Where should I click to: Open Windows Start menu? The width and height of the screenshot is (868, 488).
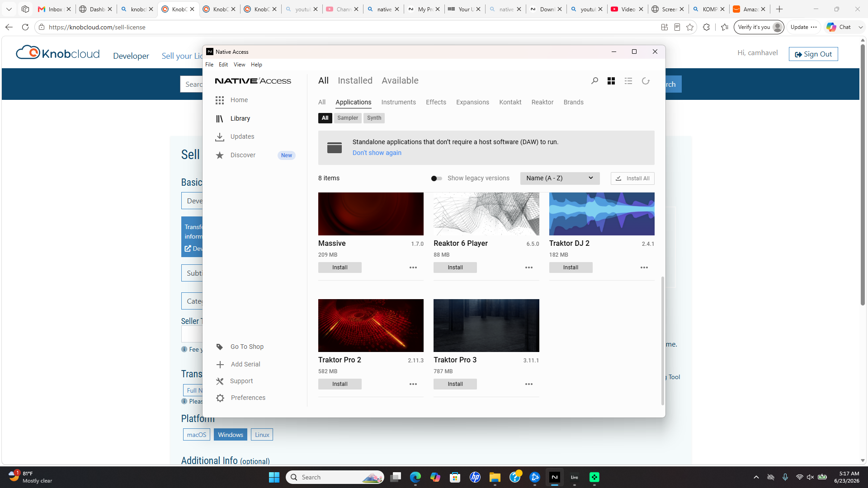tap(274, 477)
